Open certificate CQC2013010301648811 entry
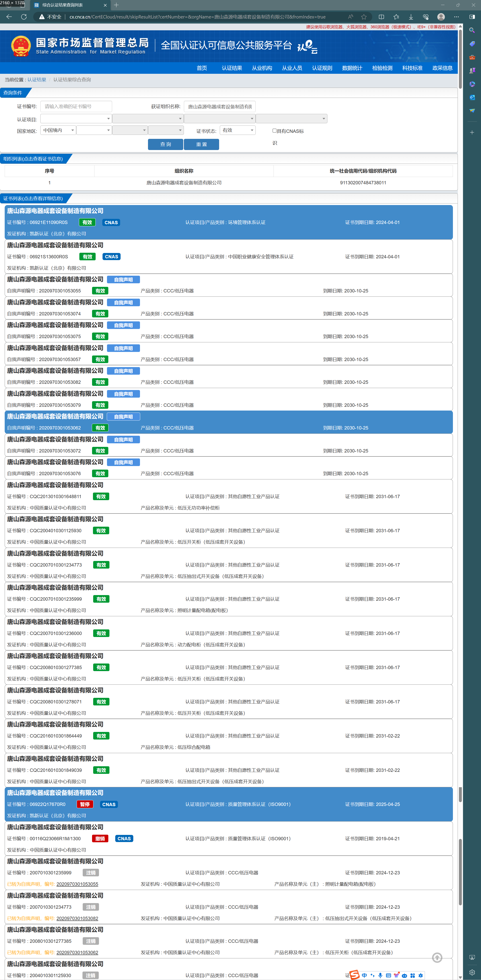Screen dimensions: 481x980 (229, 497)
